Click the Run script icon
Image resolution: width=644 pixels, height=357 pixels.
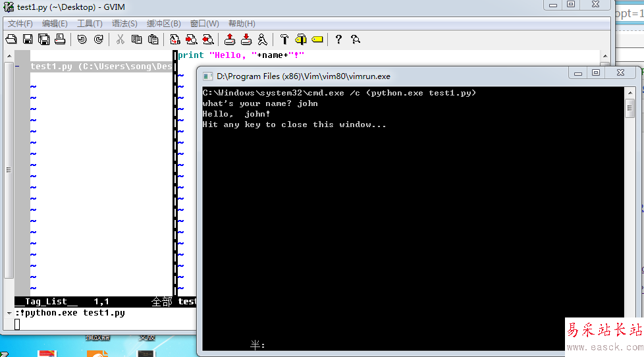(263, 40)
